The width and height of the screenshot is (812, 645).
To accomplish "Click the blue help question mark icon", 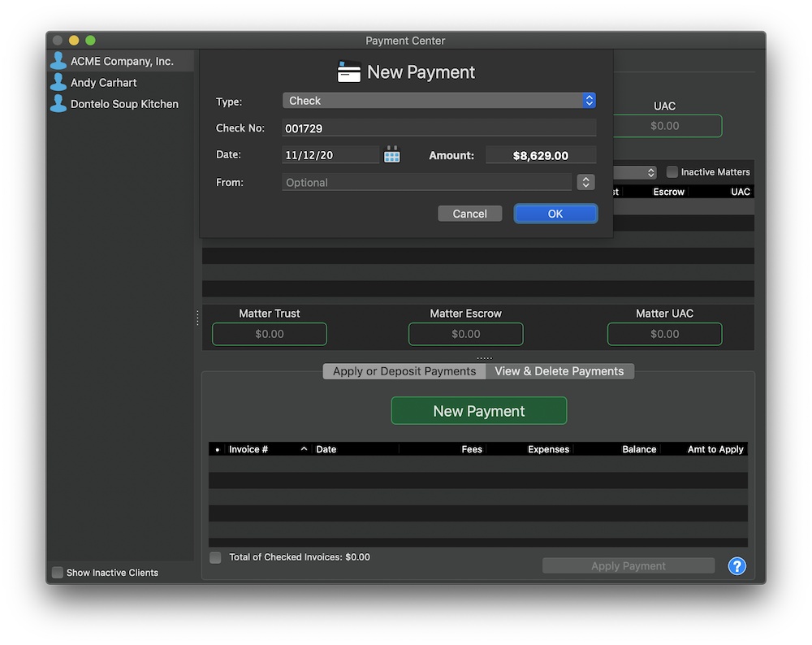I will pos(736,565).
